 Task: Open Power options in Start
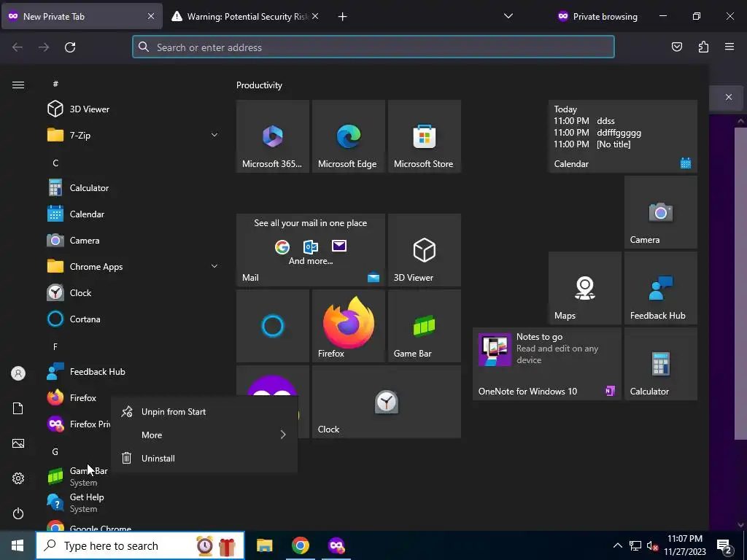(18, 513)
